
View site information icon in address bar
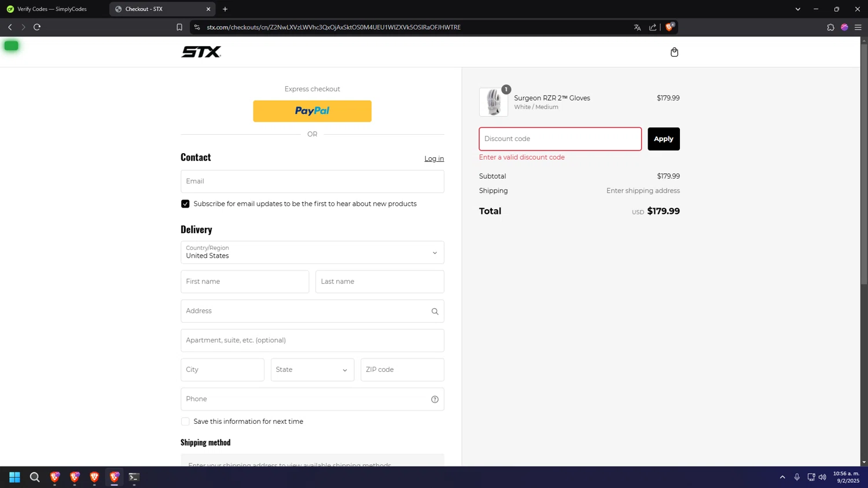coord(197,27)
